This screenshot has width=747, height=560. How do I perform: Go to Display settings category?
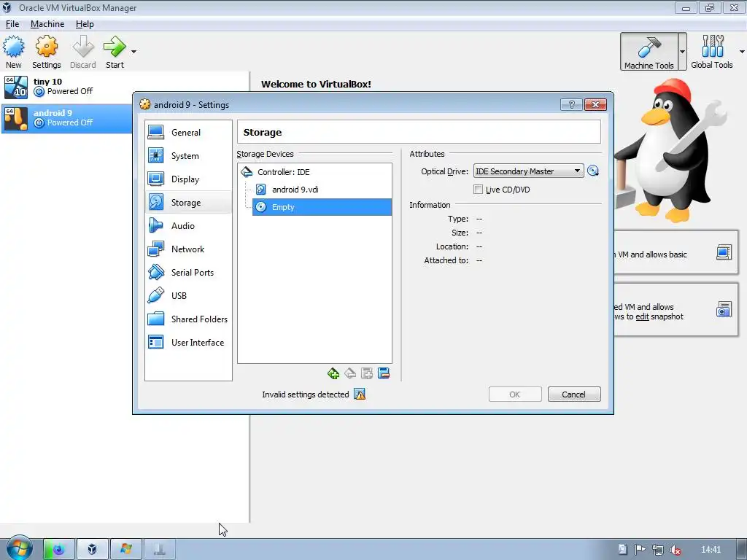[188, 179]
